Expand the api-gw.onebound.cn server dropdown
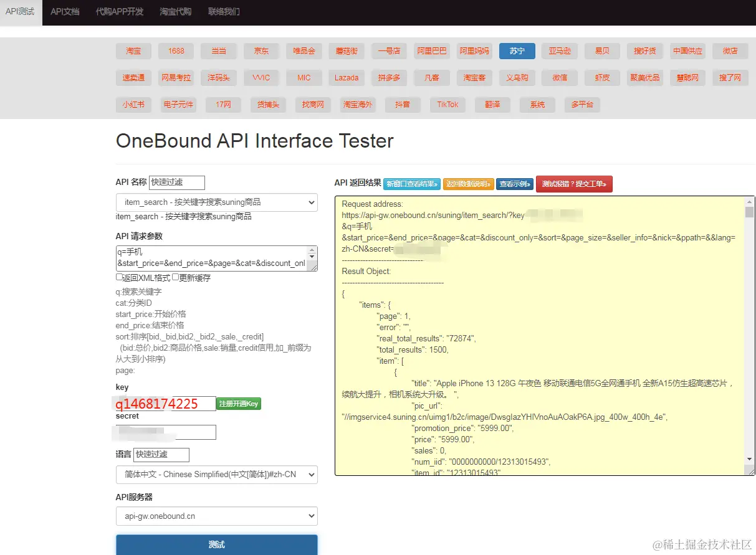 point(217,516)
